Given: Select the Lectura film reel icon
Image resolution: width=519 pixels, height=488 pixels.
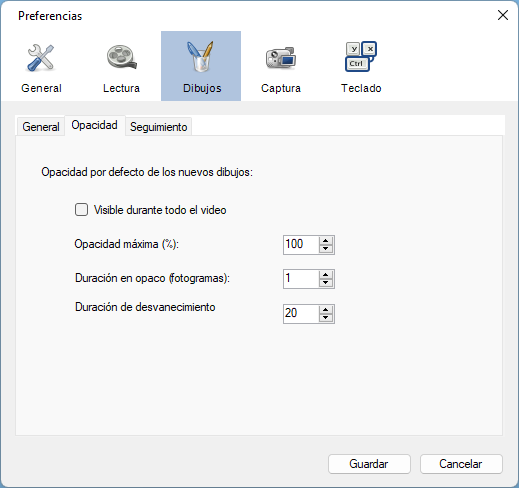Looking at the screenshot, I should pyautogui.click(x=121, y=57).
